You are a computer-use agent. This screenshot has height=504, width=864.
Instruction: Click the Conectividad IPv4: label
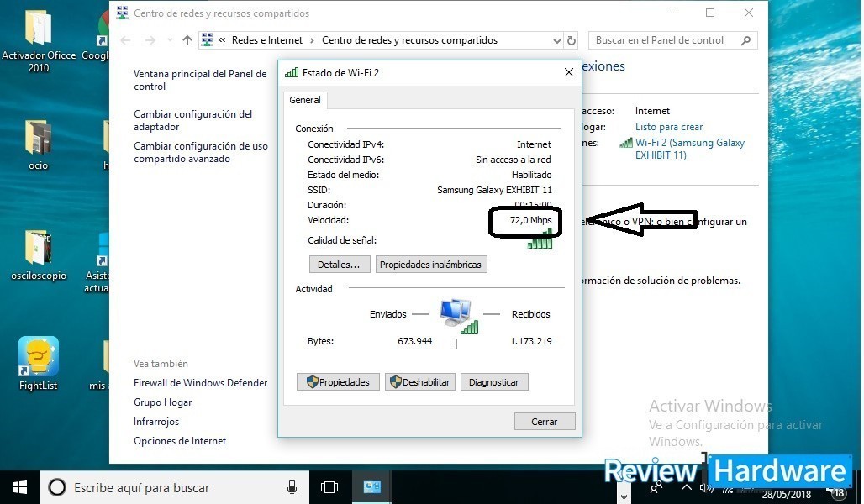346,144
